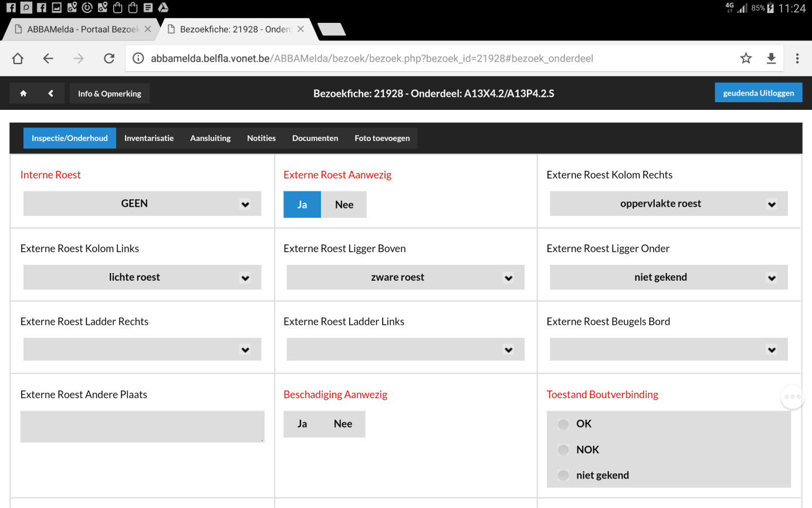Switch to the Inventarisatie tab
This screenshot has width=812, height=508.
click(149, 138)
